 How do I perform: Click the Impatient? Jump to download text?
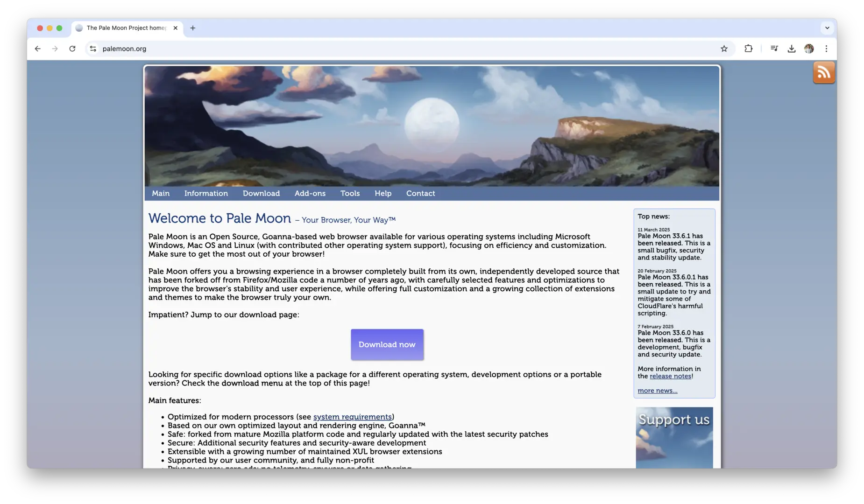point(224,315)
